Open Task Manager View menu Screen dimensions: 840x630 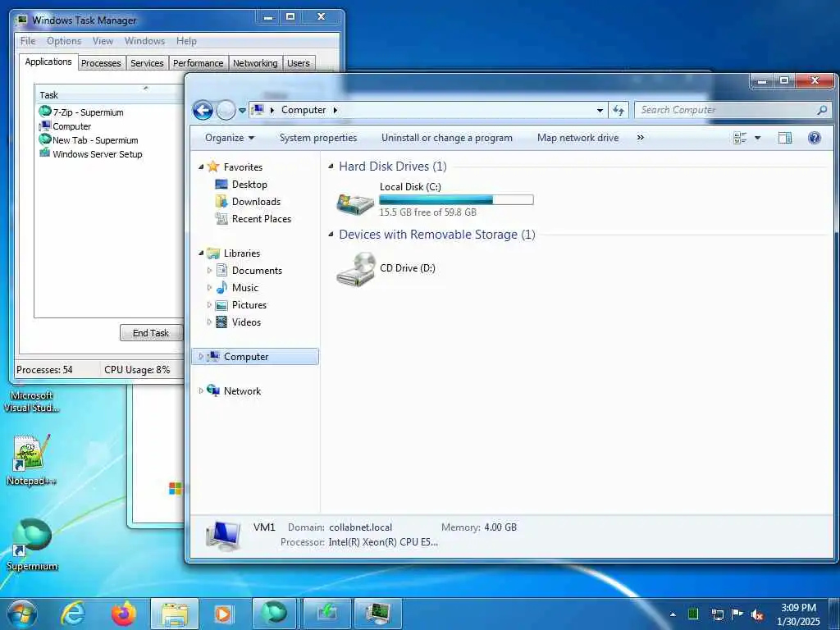click(103, 41)
